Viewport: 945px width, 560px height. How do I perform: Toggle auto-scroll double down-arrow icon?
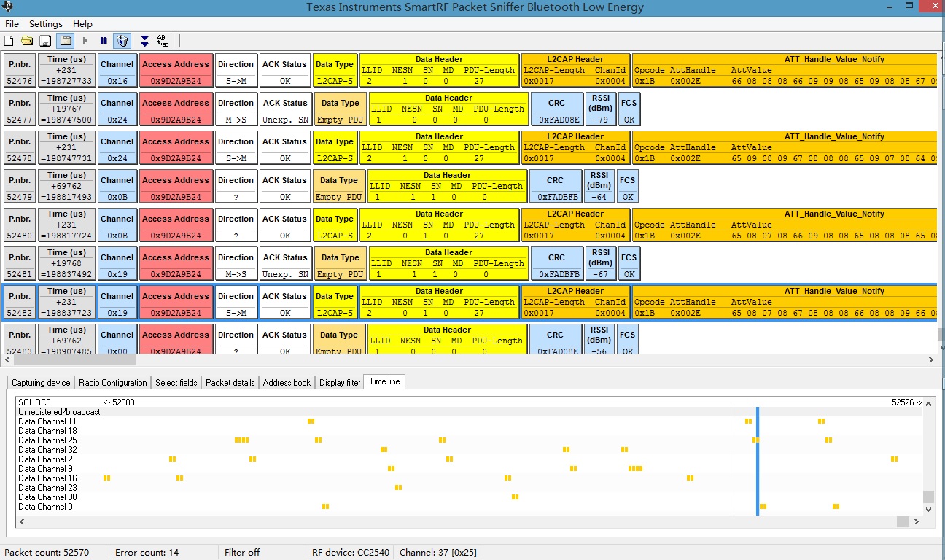pyautogui.click(x=144, y=41)
